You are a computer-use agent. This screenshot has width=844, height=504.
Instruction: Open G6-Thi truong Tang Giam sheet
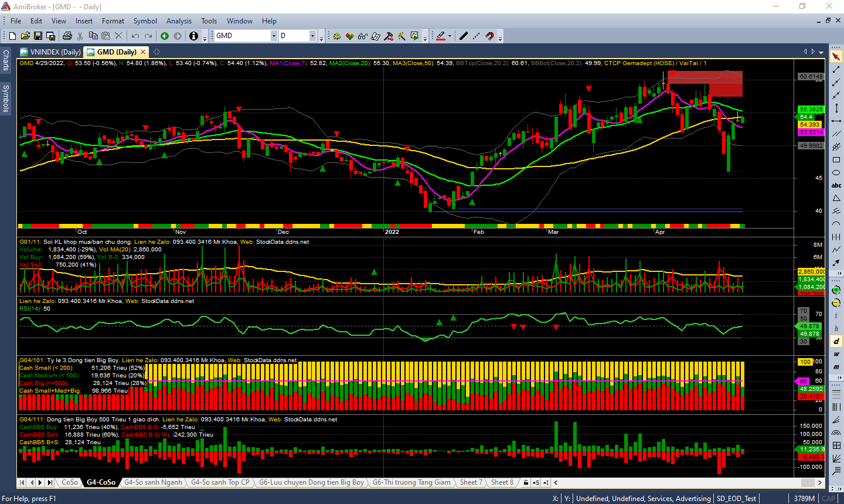tap(412, 482)
